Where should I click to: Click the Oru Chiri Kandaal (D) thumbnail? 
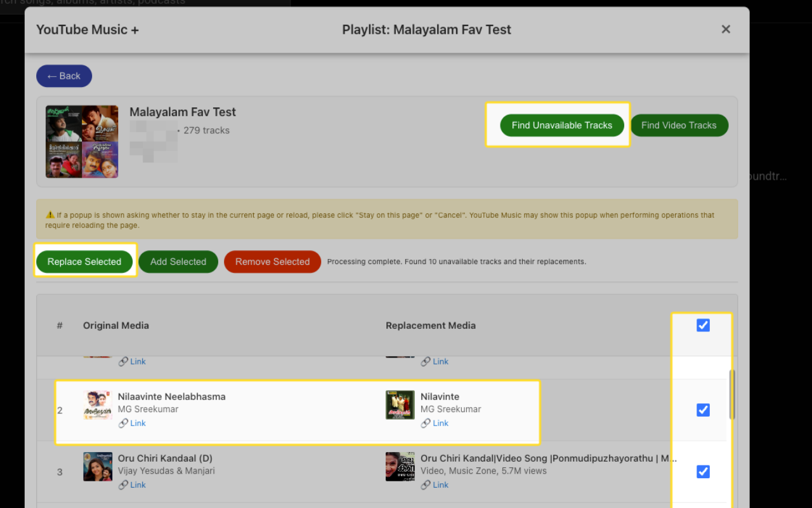[x=98, y=467]
